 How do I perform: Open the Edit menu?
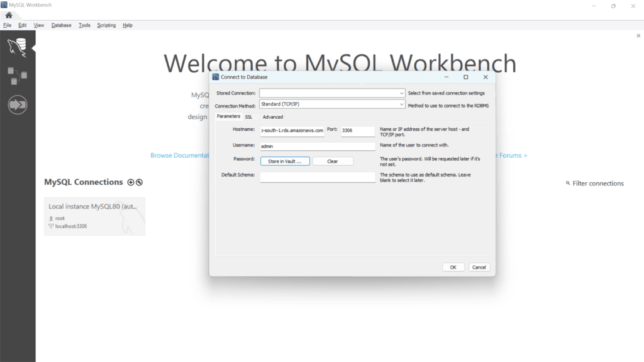[22, 25]
